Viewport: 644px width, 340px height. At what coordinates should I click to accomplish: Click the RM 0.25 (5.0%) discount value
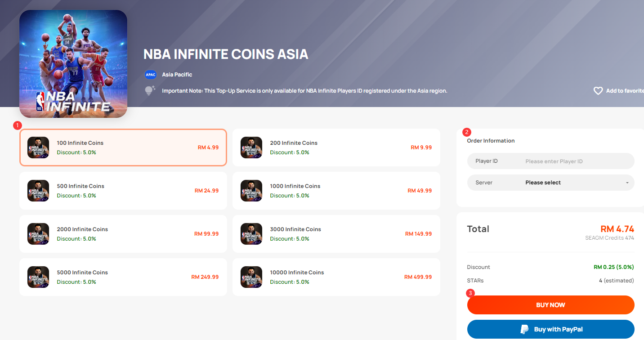click(x=614, y=267)
